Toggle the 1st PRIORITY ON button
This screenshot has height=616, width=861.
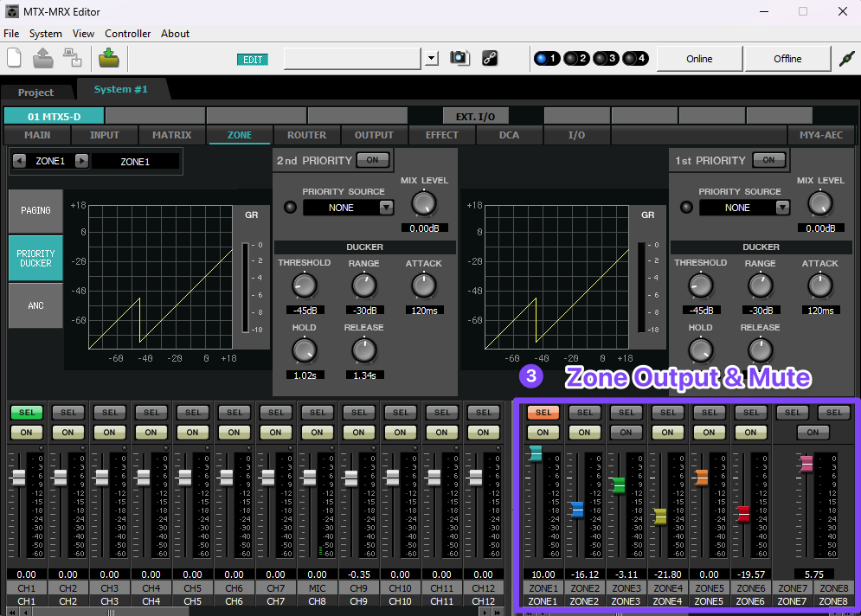(x=768, y=160)
